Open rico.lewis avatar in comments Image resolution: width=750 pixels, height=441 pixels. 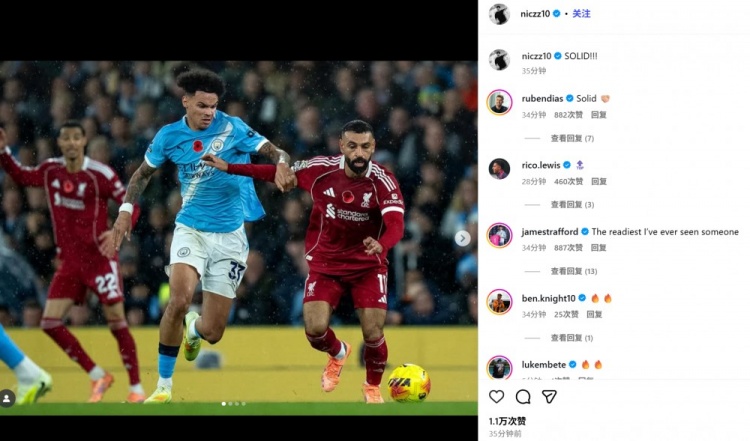click(499, 168)
